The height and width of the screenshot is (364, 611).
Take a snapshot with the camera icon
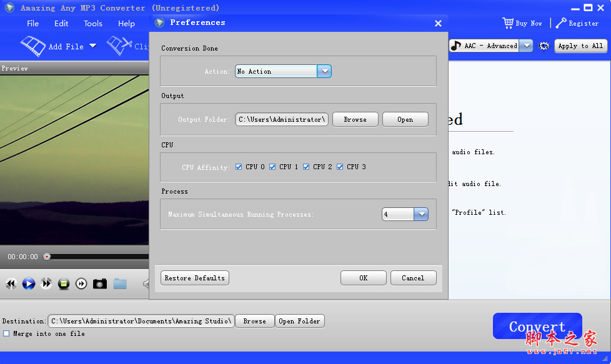point(100,284)
